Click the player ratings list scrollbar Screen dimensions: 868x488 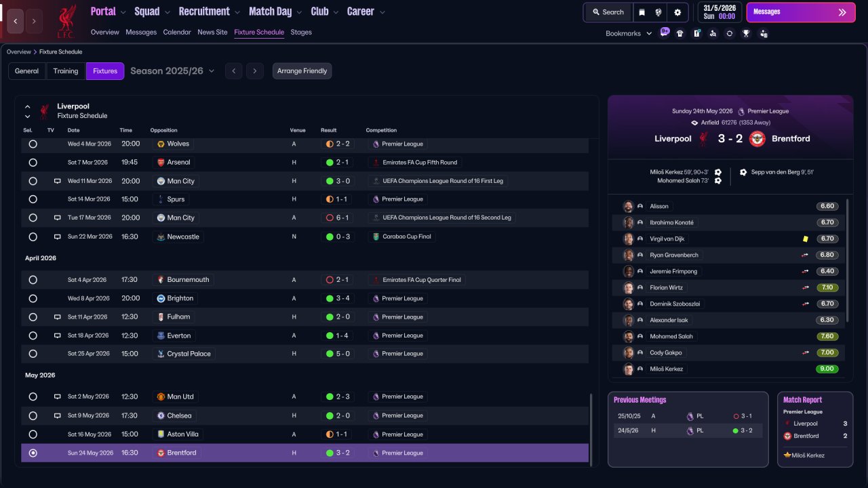pyautogui.click(x=848, y=261)
